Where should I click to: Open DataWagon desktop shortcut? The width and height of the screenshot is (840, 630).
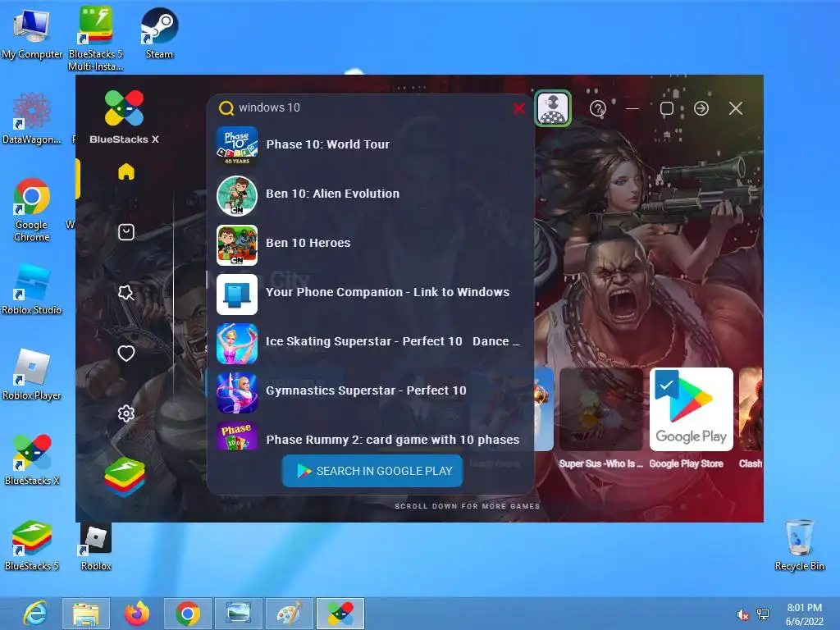click(x=31, y=118)
